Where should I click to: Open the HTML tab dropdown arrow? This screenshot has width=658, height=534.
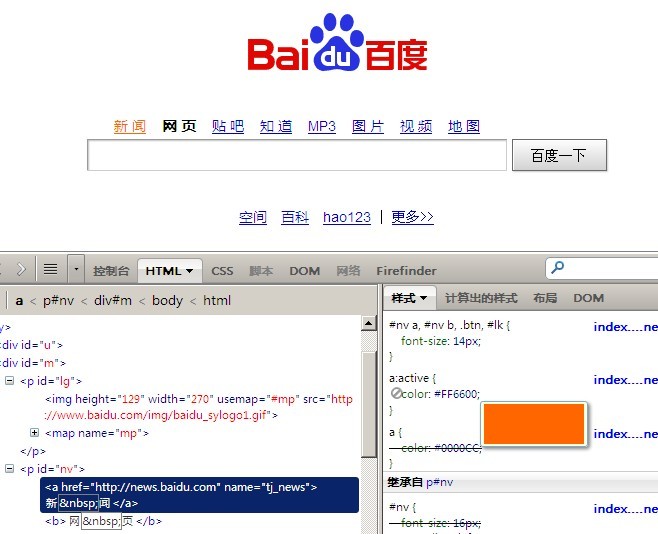point(189,271)
